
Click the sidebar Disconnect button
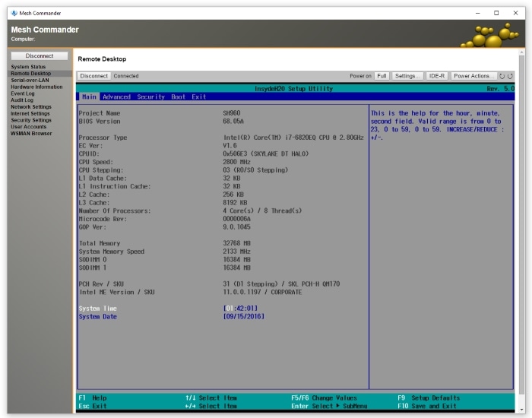click(40, 55)
